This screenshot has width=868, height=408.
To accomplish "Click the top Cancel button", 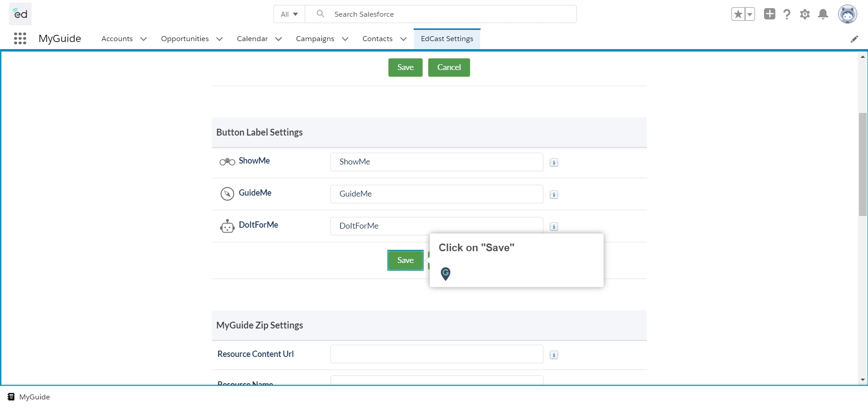I will tap(449, 67).
